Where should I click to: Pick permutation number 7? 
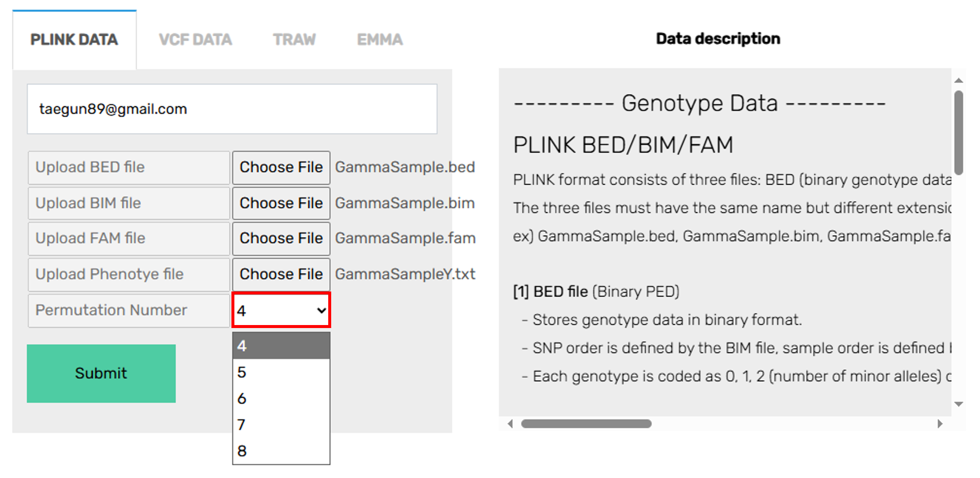pyautogui.click(x=281, y=424)
